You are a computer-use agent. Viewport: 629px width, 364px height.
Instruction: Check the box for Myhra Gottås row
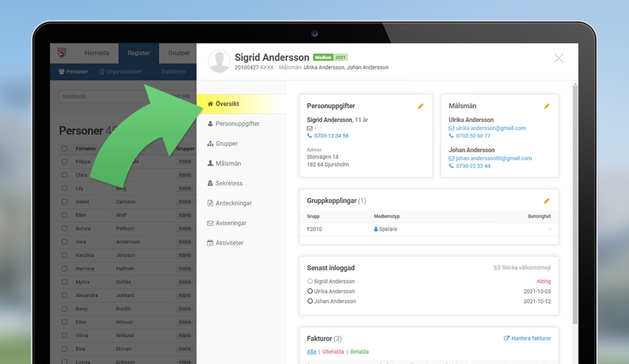64,282
